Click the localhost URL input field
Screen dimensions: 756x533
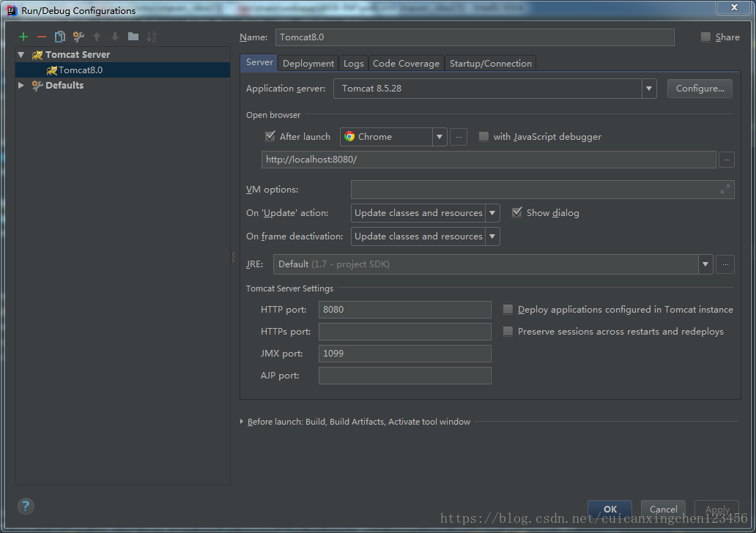(x=489, y=160)
